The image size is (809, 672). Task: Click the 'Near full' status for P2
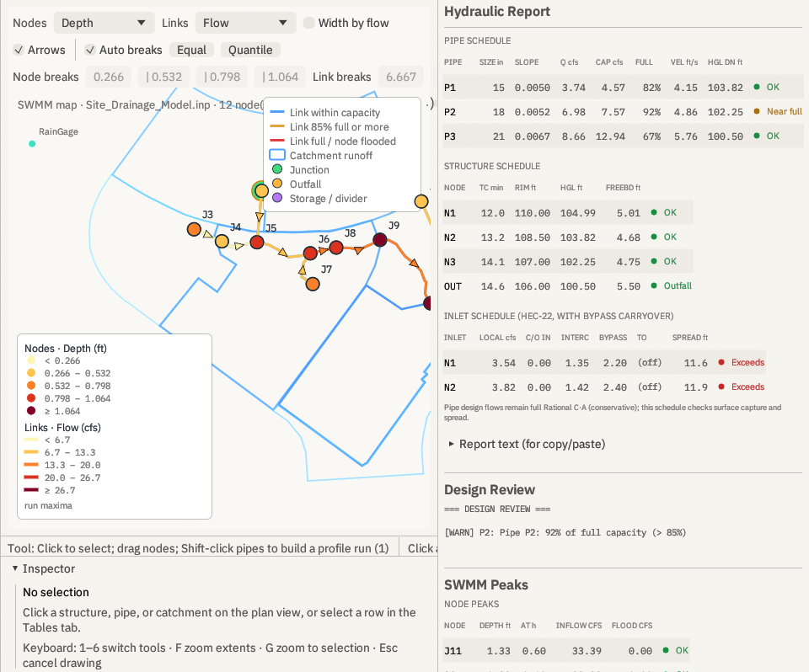784,111
